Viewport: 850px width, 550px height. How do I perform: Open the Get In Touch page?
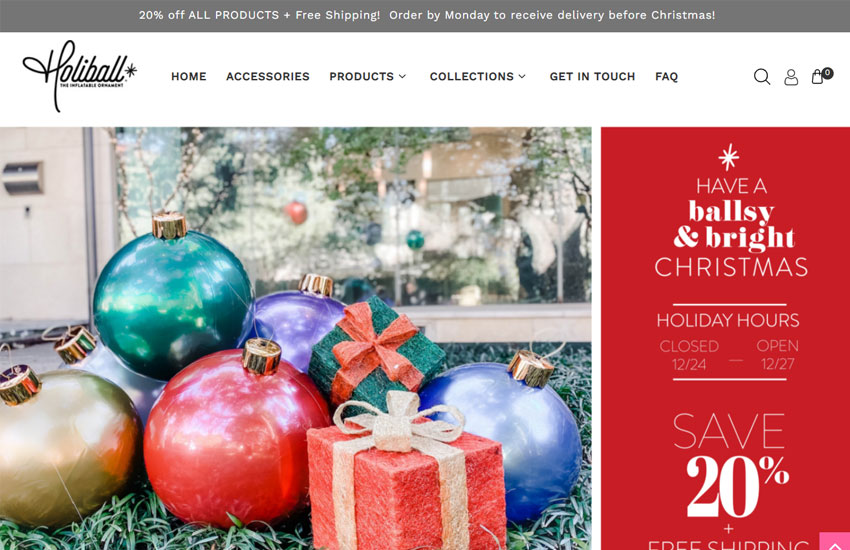pyautogui.click(x=592, y=76)
